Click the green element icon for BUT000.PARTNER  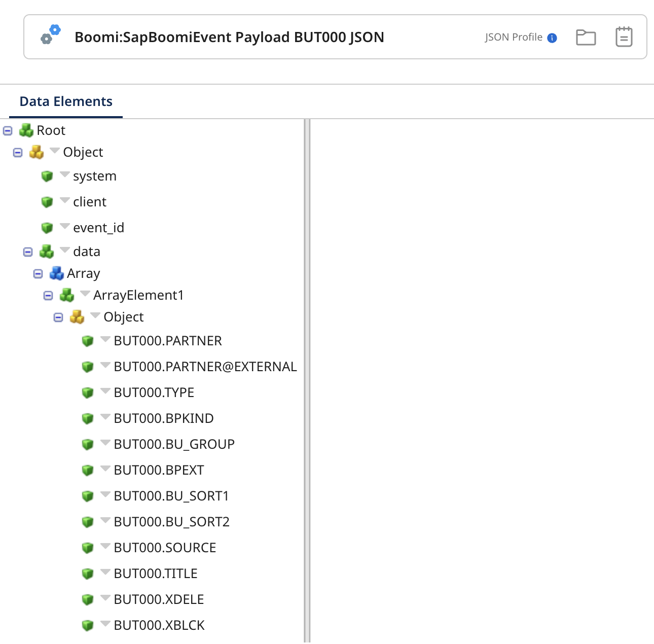tap(88, 341)
